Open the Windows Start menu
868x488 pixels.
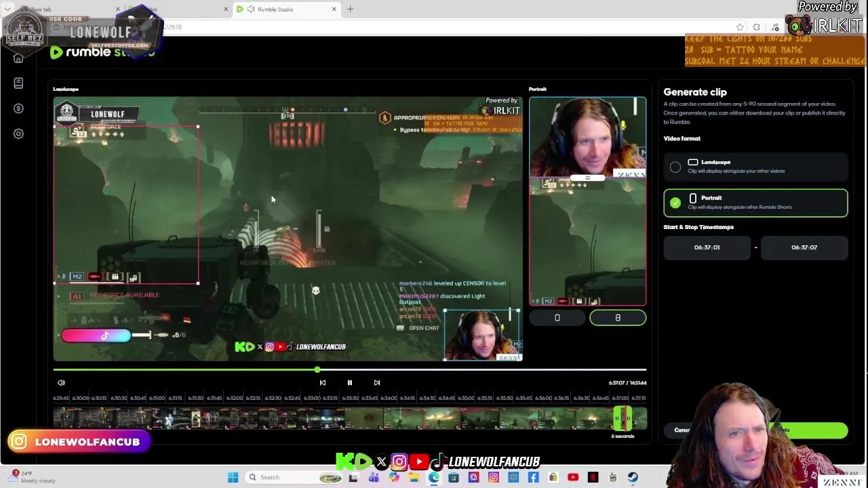pos(233,478)
